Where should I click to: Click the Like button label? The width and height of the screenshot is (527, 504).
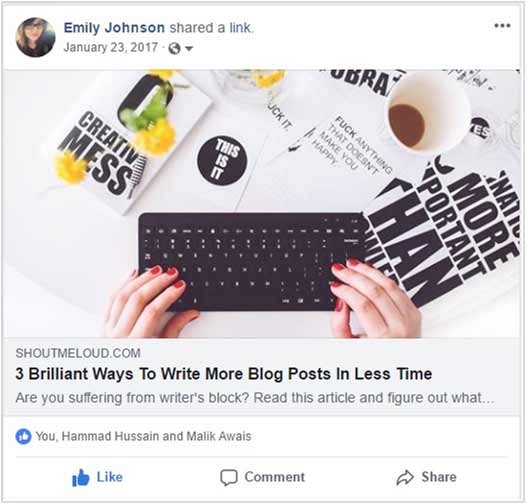(110, 477)
